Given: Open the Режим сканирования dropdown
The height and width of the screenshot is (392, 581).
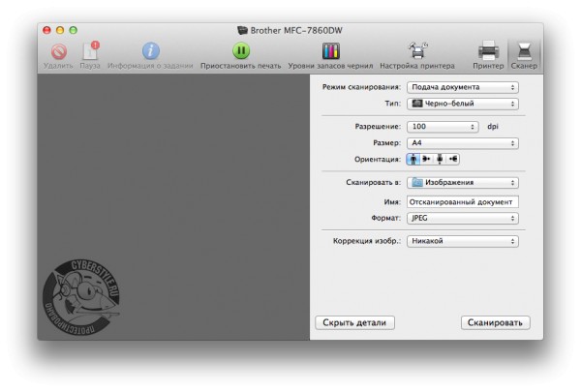Looking at the screenshot, I should coord(463,87).
